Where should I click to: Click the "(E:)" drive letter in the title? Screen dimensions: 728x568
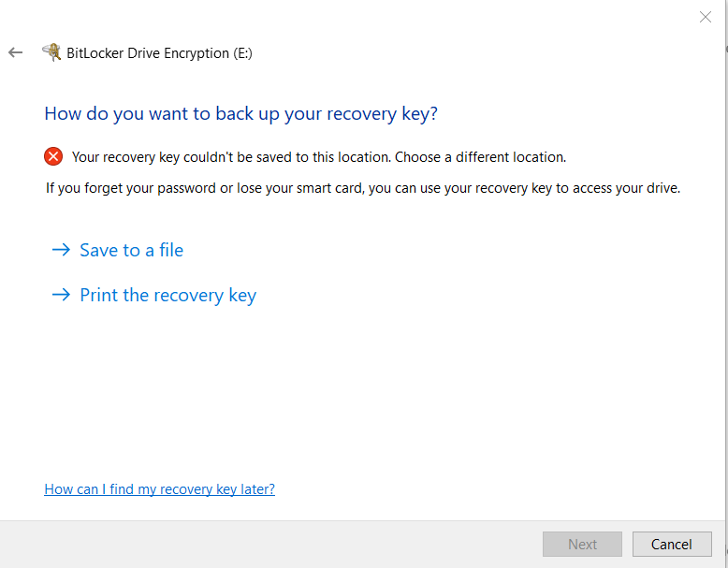[241, 53]
